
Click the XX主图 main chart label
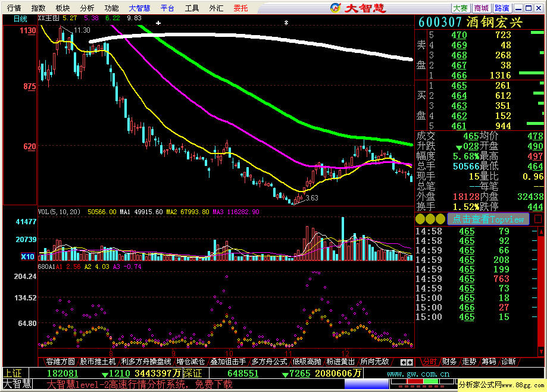click(48, 18)
